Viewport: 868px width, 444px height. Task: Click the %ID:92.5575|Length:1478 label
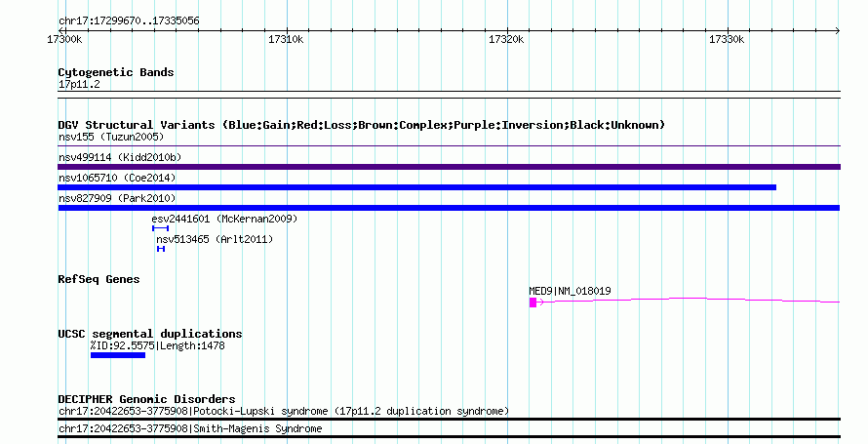pyautogui.click(x=158, y=346)
